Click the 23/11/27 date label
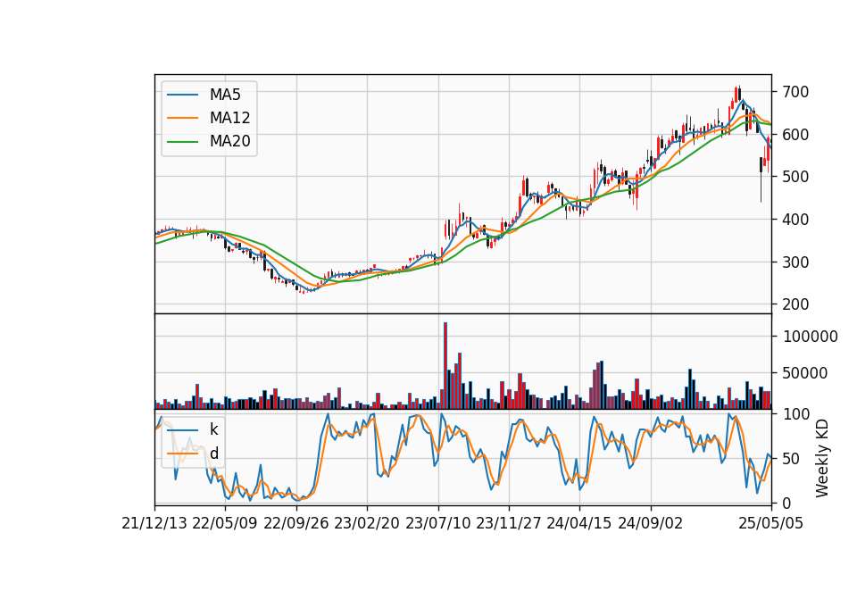 (509, 524)
